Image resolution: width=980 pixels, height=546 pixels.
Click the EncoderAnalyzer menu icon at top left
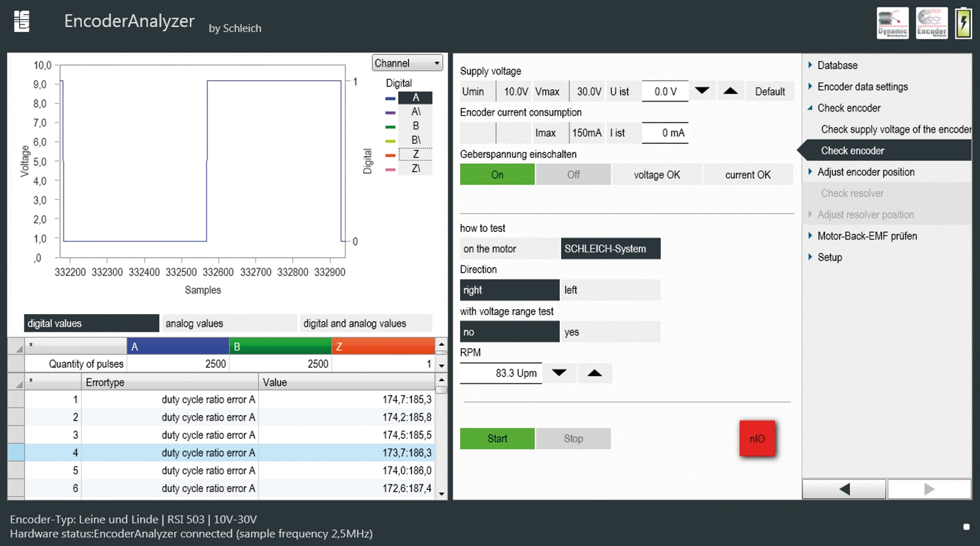point(22,21)
